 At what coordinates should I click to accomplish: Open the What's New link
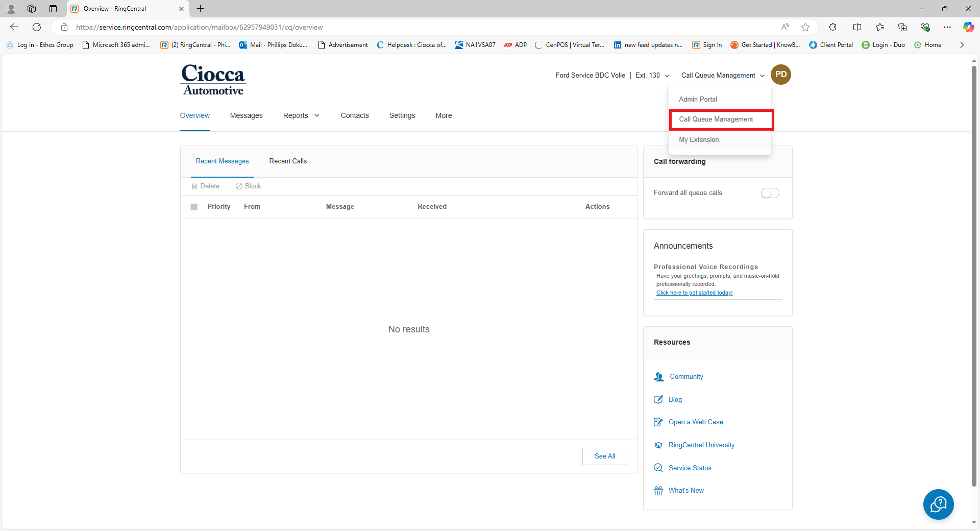coord(686,491)
